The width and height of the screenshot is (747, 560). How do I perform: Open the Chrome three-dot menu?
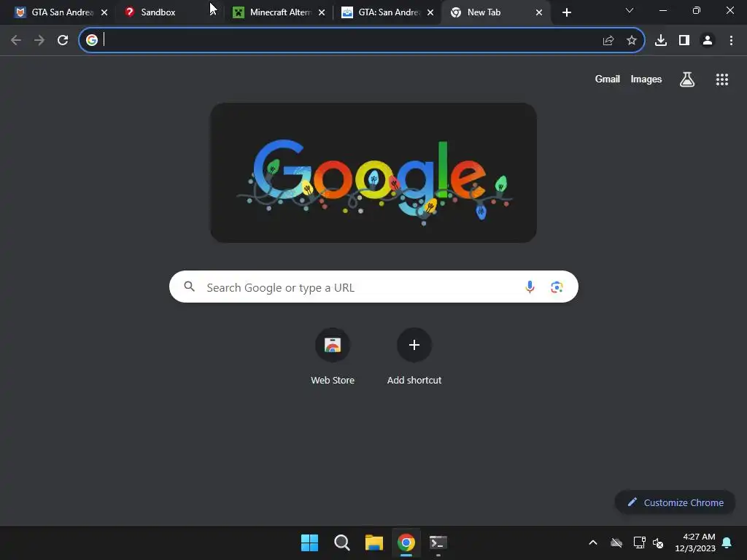(x=731, y=41)
